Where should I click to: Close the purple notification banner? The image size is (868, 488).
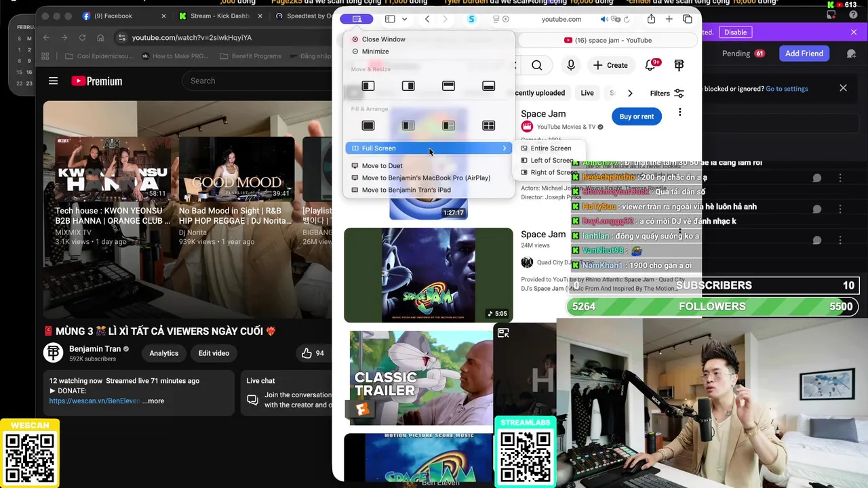coord(854,32)
